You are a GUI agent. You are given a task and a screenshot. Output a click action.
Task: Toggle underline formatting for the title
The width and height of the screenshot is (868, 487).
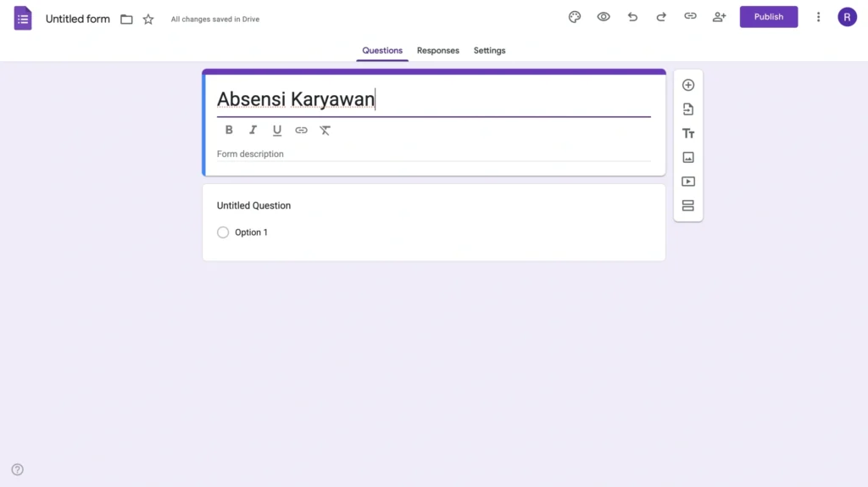277,130
